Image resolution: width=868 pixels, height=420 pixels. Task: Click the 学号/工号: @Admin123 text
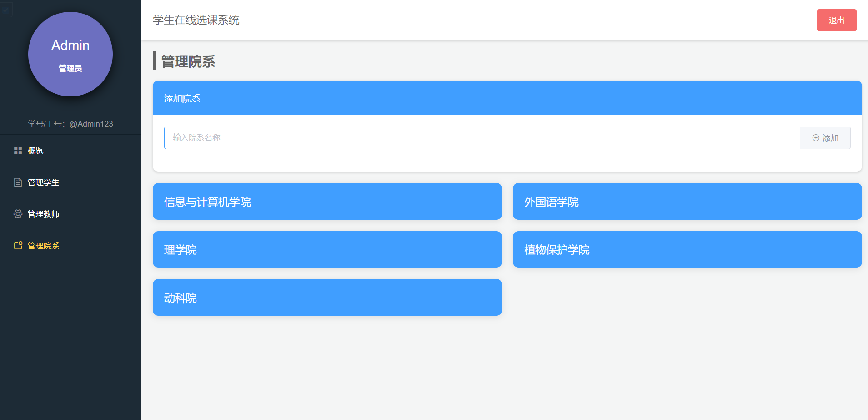(70, 124)
